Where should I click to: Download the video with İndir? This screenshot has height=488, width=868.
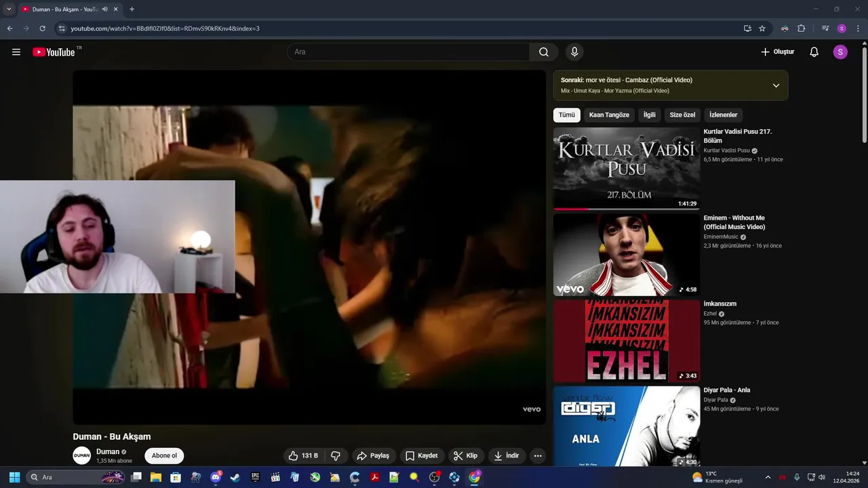click(x=507, y=455)
